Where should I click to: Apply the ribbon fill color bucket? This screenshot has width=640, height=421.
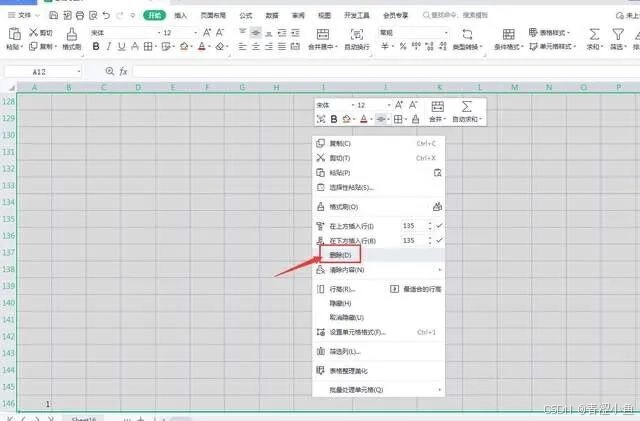[x=184, y=47]
